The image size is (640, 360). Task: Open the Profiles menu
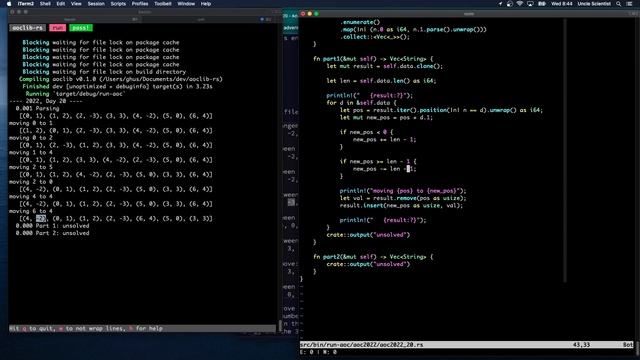coord(140,4)
